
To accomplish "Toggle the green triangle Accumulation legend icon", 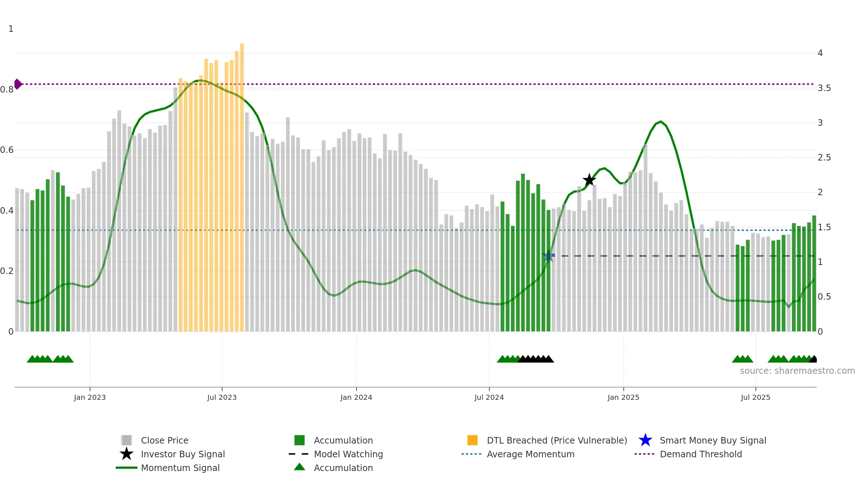I will (299, 467).
